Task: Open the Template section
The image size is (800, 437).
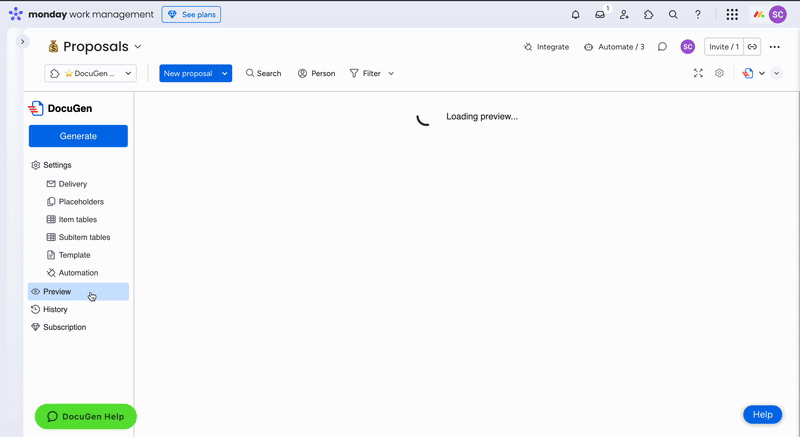Action: click(68, 255)
